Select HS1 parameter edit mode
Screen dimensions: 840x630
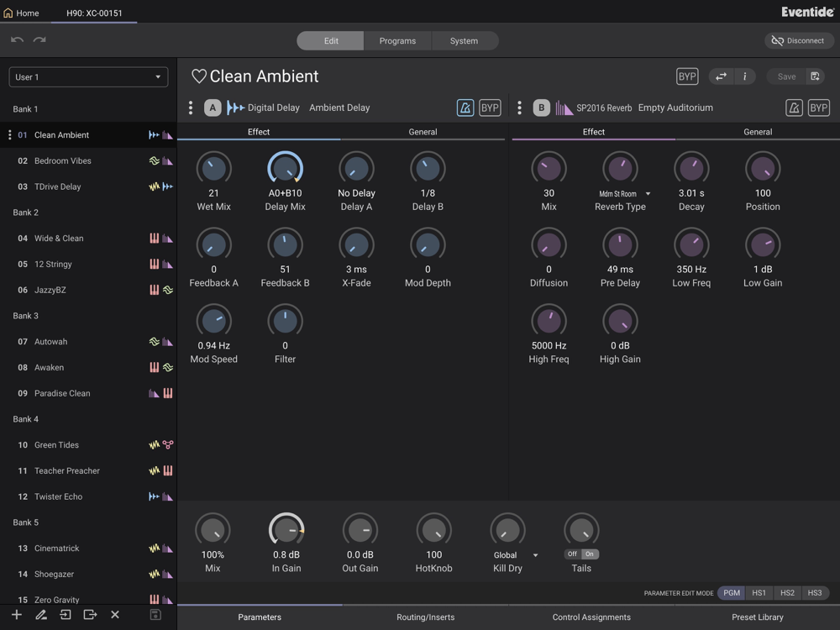759,592
